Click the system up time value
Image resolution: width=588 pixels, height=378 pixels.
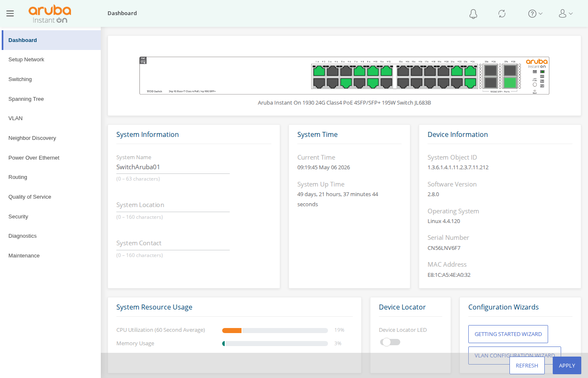tap(338, 199)
